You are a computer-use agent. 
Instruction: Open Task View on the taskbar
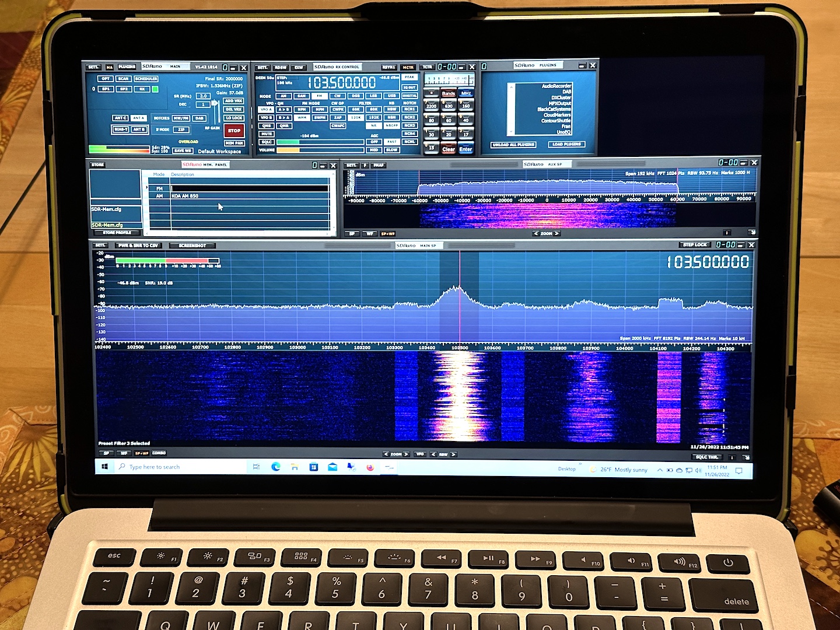coord(256,467)
